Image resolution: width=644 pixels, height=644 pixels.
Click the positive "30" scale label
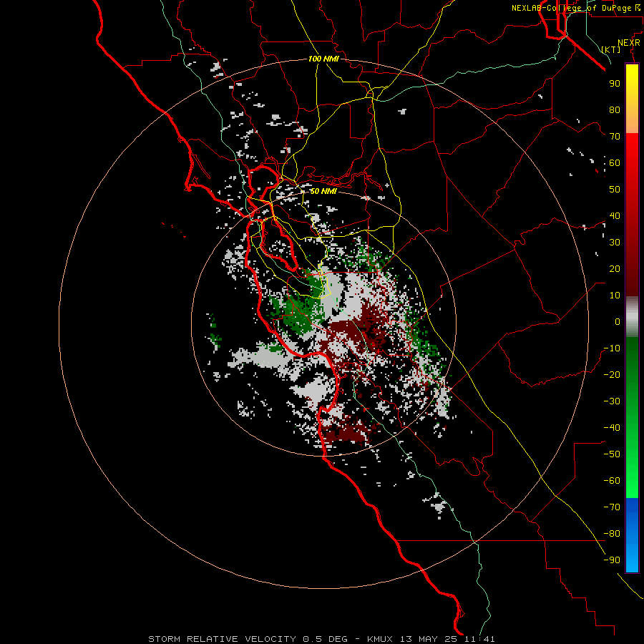[x=615, y=243]
